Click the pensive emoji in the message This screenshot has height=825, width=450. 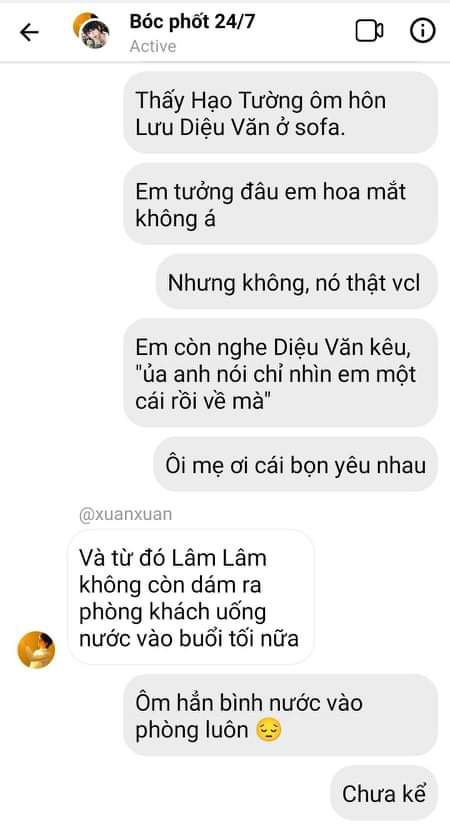(268, 731)
